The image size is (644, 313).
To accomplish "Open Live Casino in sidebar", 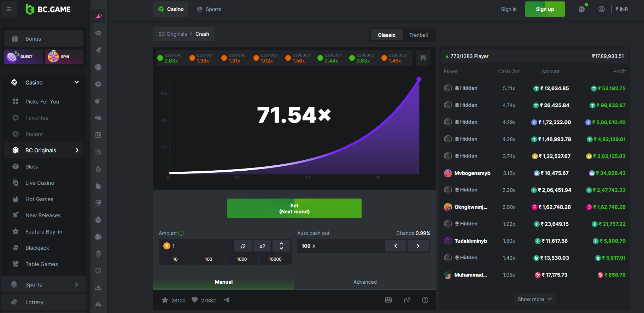I will tap(44, 183).
